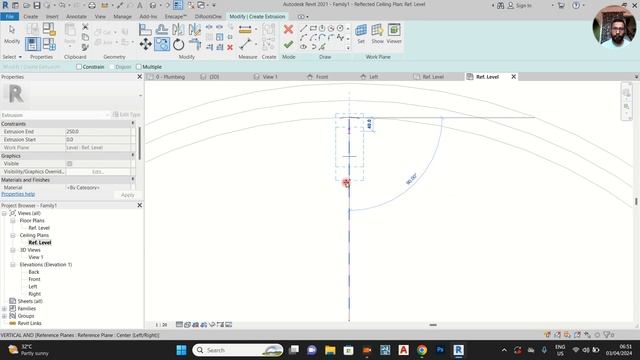640x360 pixels.
Task: Click the Rotate tool icon
Action: (178, 44)
